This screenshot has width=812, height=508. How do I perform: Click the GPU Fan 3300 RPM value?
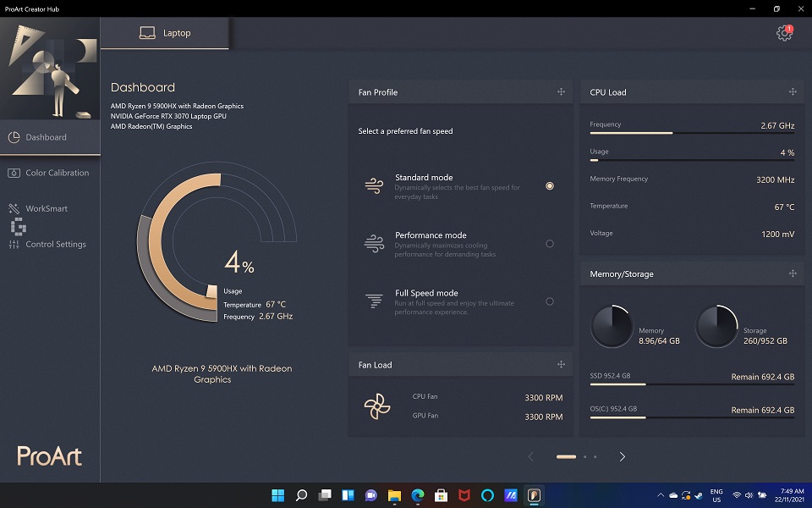[543, 417]
